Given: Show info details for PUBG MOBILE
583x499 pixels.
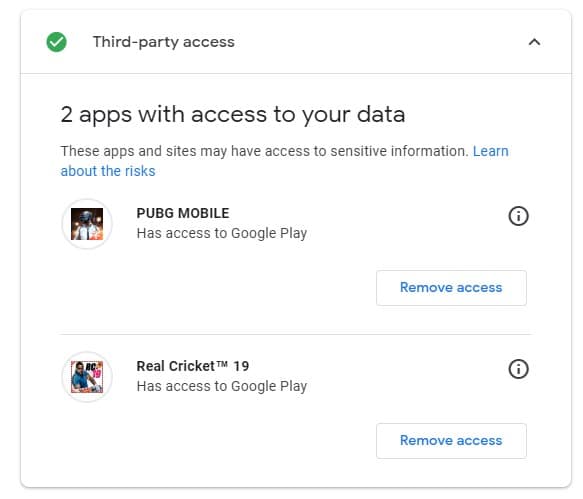Looking at the screenshot, I should click(518, 216).
